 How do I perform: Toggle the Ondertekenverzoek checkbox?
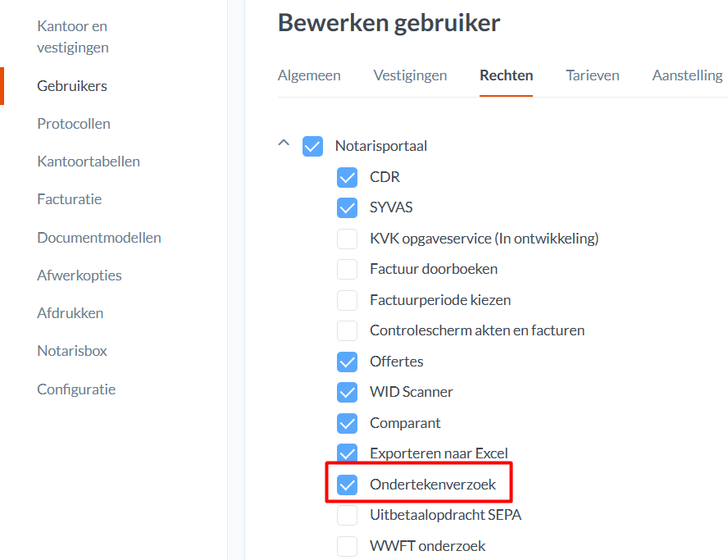(x=348, y=485)
